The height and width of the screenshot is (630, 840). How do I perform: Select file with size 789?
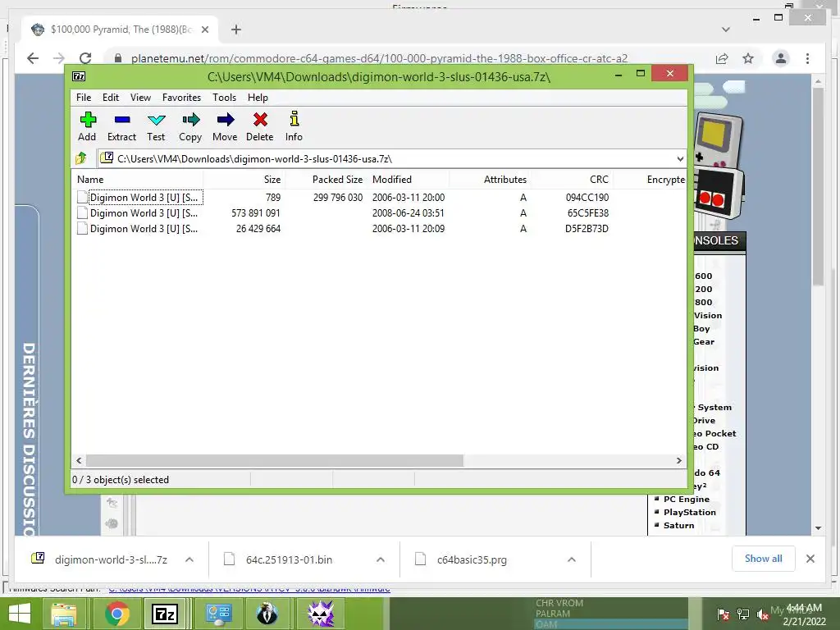378,197
